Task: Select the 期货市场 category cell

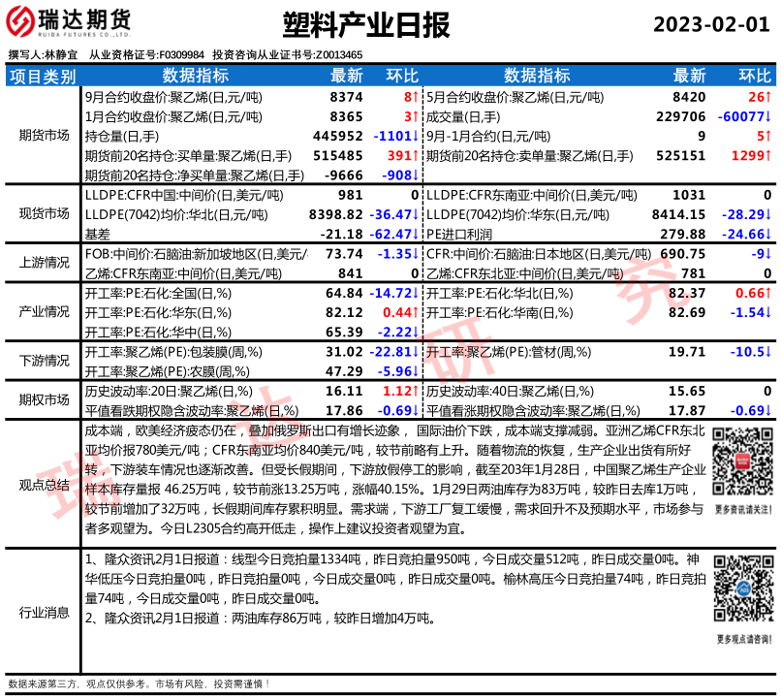Action: (x=43, y=136)
